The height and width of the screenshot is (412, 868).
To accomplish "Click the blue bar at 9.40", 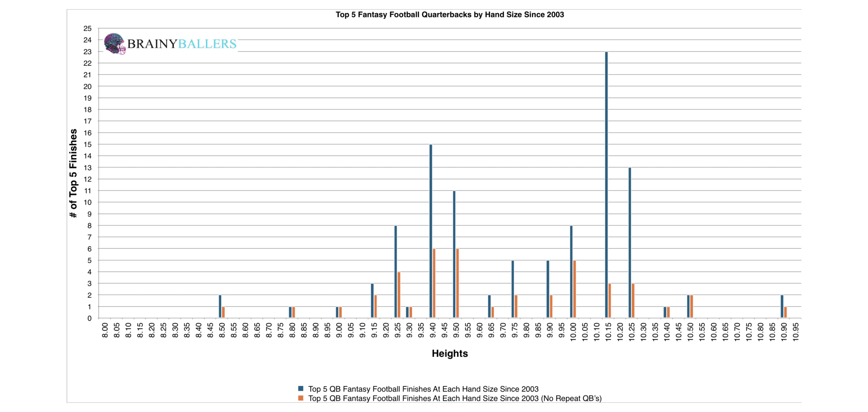I will [x=431, y=231].
